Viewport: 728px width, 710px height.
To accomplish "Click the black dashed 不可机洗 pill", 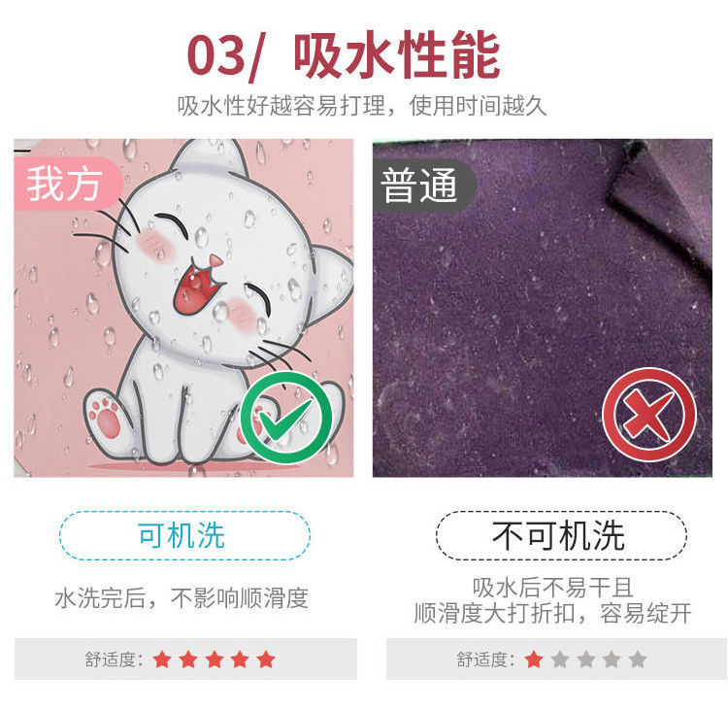I will pos(561,535).
